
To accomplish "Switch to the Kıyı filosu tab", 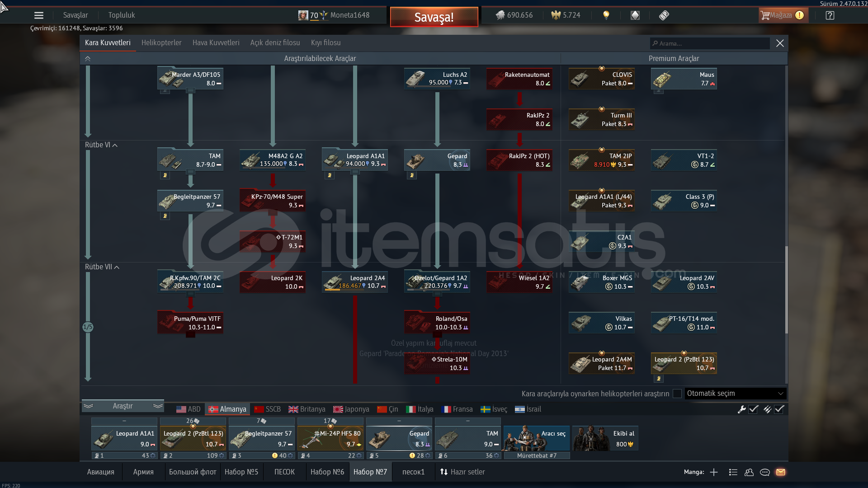I will pos(326,43).
